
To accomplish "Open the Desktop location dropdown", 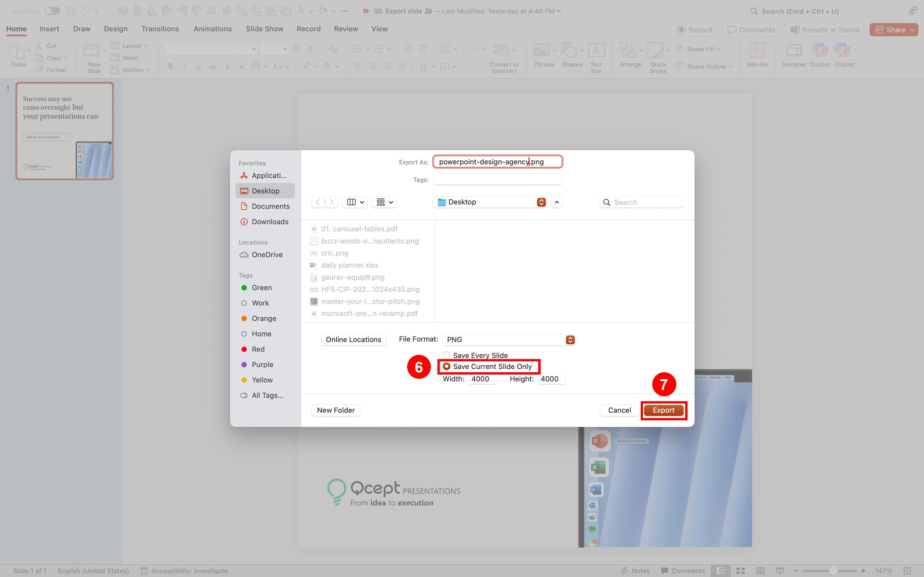I will click(490, 202).
